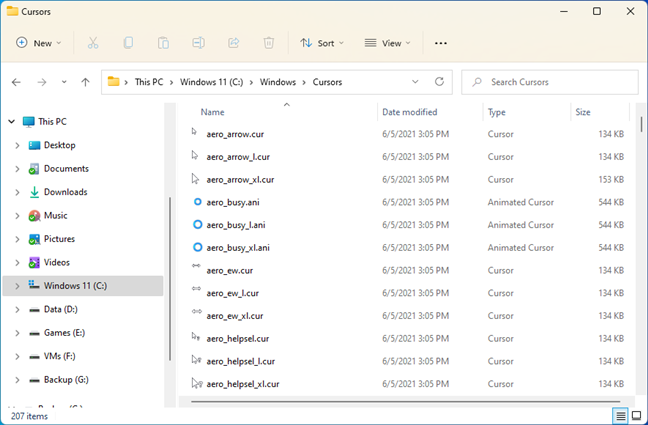Select Documents in the navigation pane

pyautogui.click(x=66, y=169)
